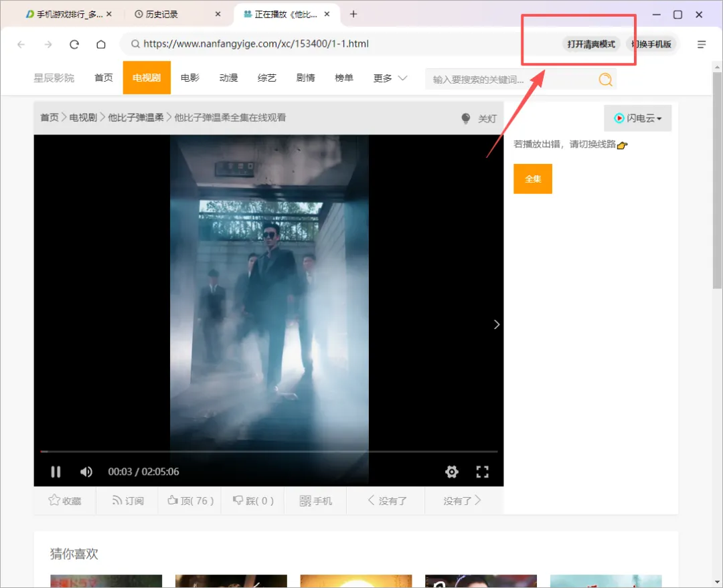Screen dimensions: 723x588
Task: Open the 首页 navigation item
Action: (x=103, y=78)
